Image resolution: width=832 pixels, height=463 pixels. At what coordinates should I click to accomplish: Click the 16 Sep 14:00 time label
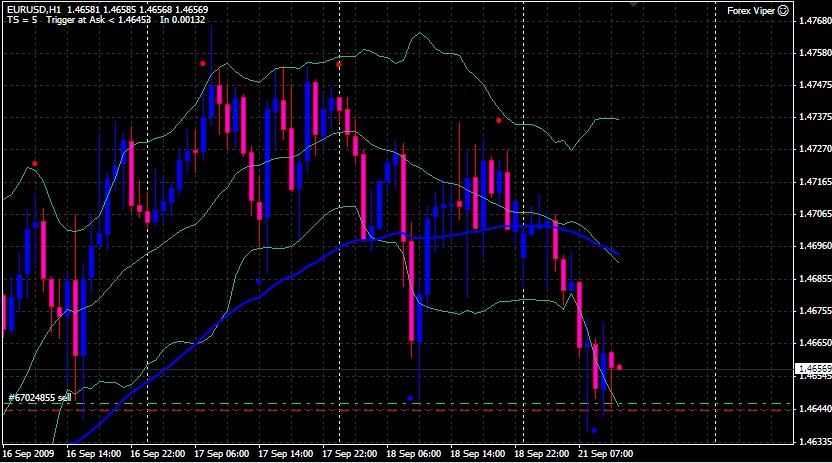94,454
